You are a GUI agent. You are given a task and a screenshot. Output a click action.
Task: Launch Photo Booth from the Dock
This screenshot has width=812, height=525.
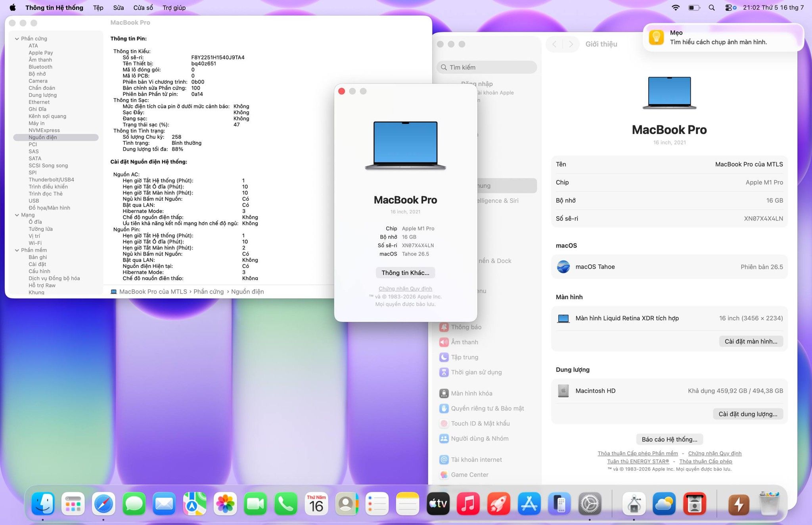[x=695, y=504]
